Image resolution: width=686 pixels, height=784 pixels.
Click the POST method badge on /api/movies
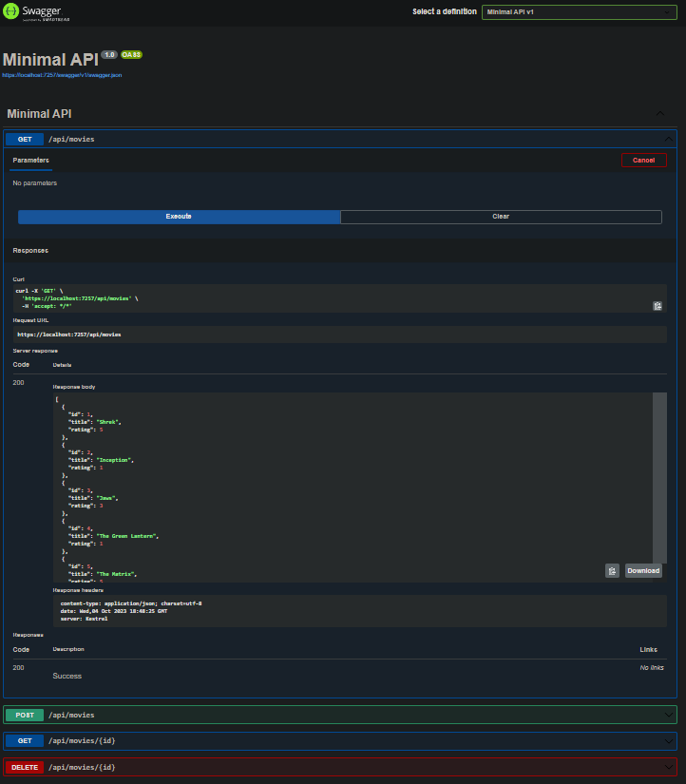tap(25, 715)
